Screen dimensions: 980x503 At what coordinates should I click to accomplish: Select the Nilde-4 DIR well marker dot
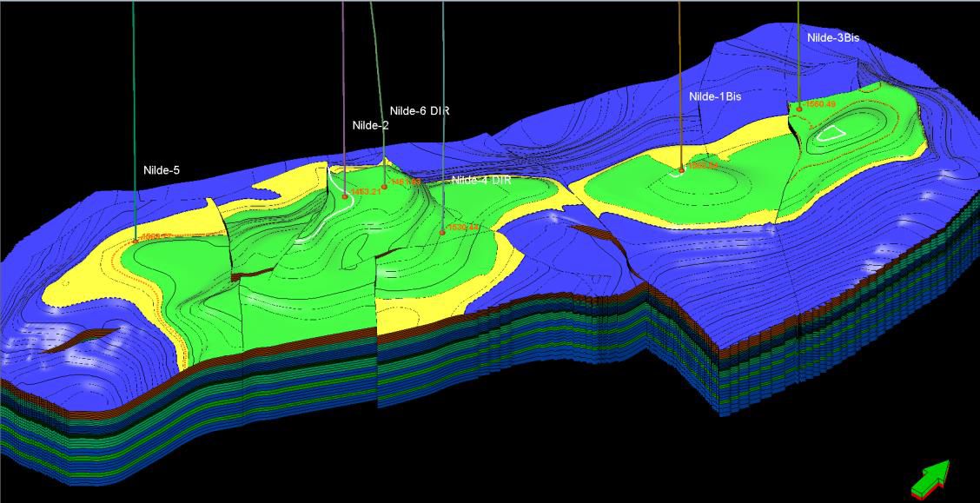pos(442,232)
